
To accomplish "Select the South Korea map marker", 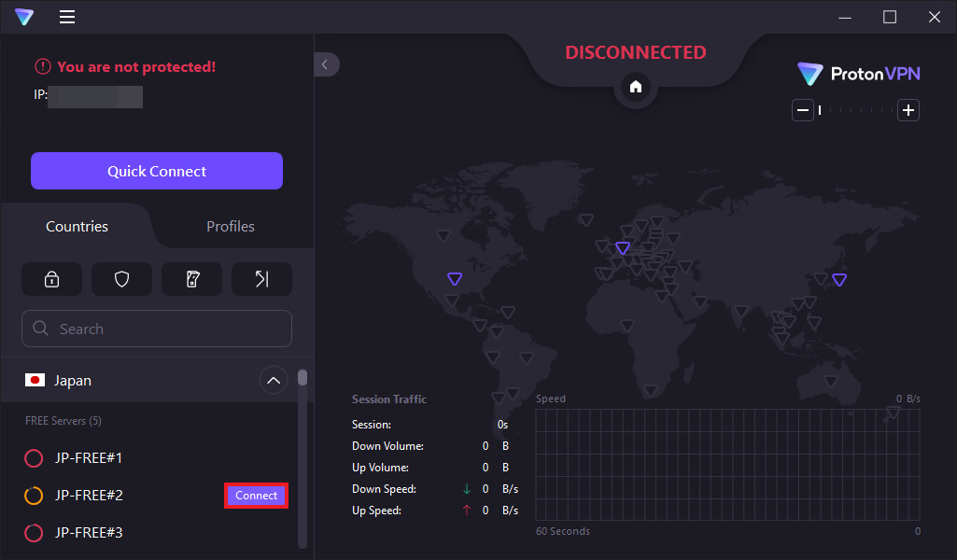I will (822, 279).
